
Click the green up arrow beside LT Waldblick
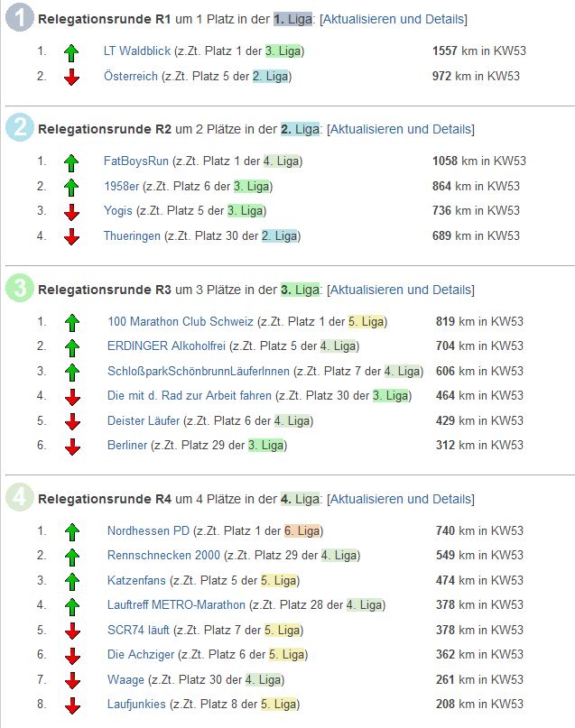click(72, 52)
